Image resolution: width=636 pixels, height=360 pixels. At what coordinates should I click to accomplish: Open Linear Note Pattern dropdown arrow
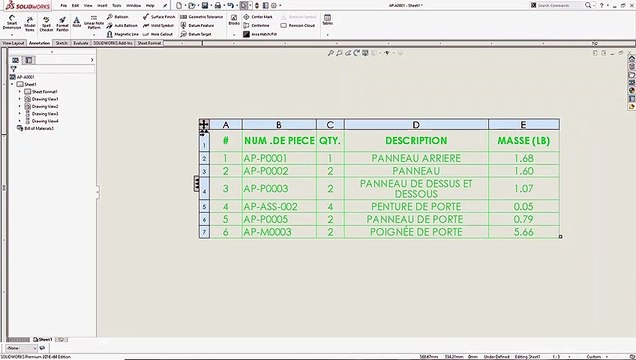point(94,35)
